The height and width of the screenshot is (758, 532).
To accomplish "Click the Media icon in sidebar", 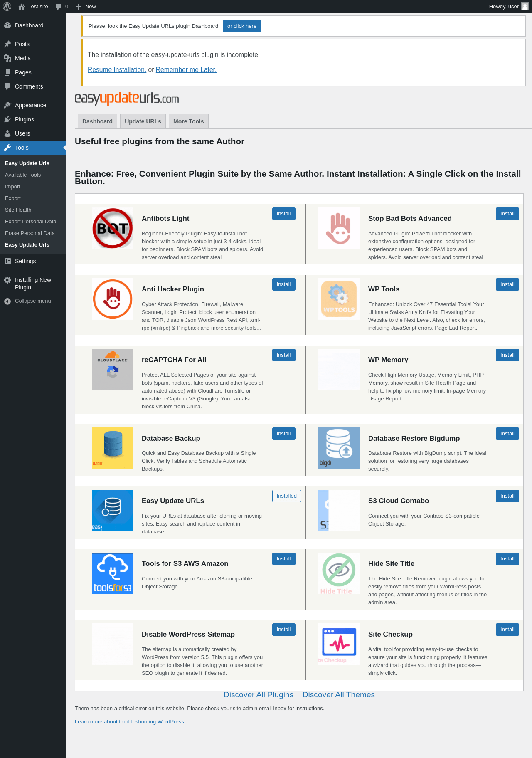I will 7,58.
